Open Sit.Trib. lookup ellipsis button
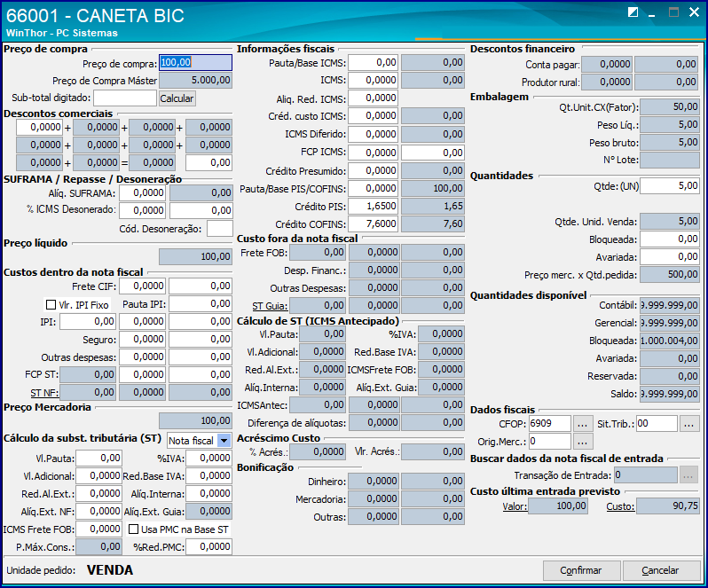This screenshot has height=588, width=708. 688,424
